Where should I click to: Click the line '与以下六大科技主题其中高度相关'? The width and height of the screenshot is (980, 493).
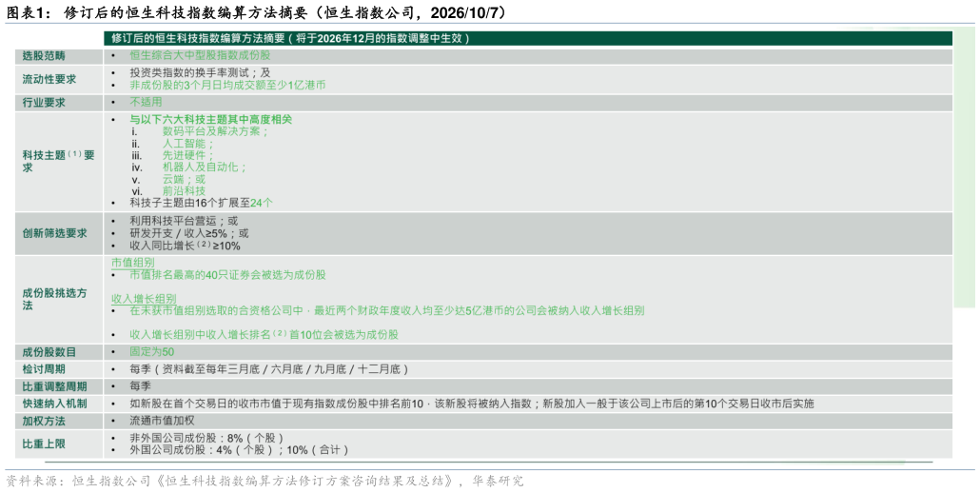coord(210,119)
